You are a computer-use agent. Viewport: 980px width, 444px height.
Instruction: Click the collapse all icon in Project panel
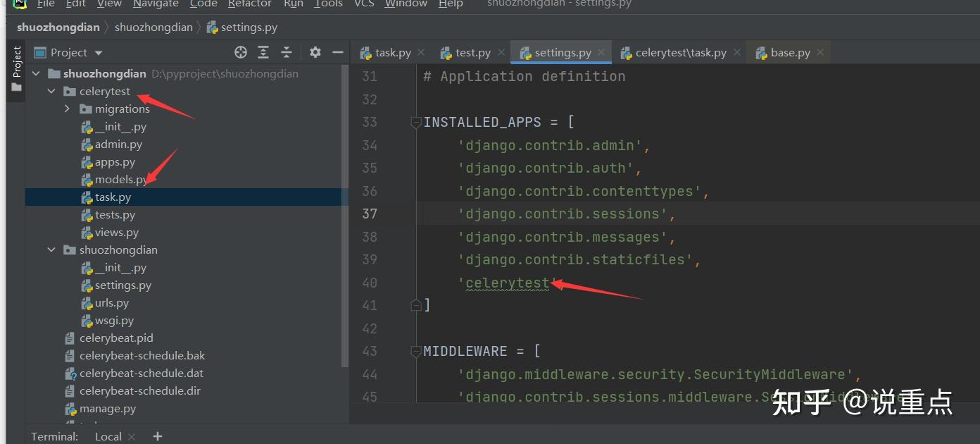point(287,52)
